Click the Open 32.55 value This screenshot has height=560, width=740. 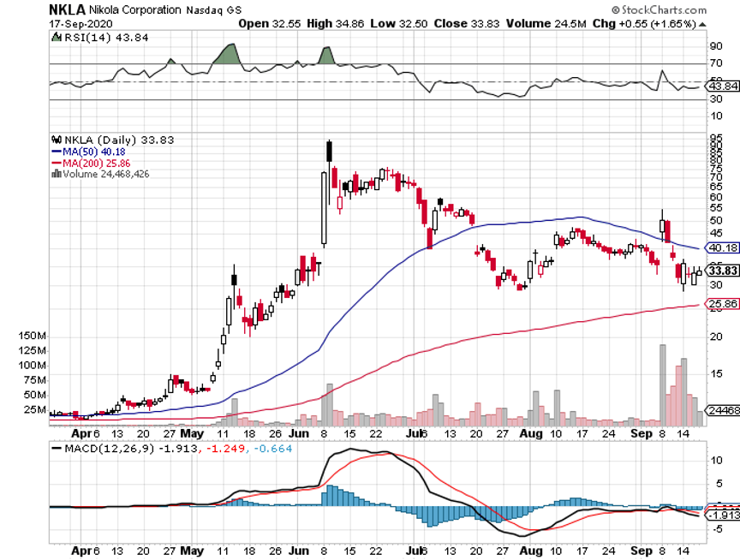click(x=270, y=24)
